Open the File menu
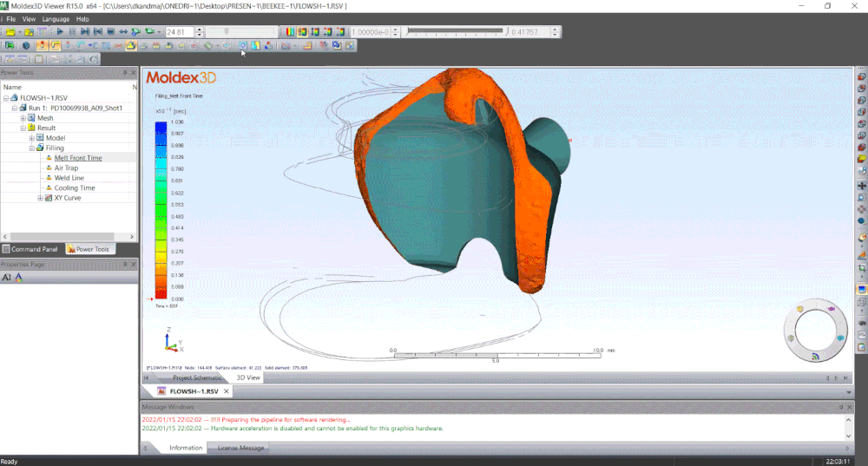 tap(10, 19)
